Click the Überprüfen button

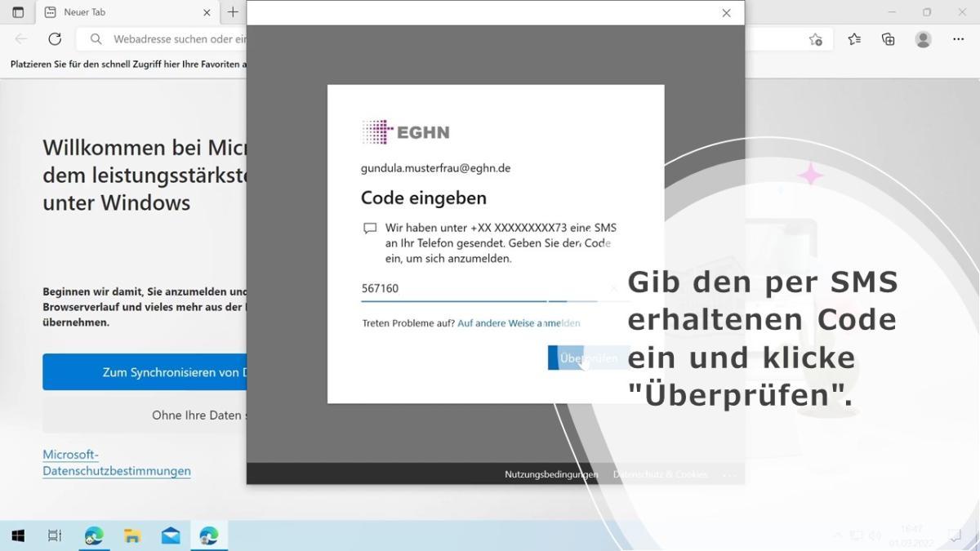pos(588,358)
